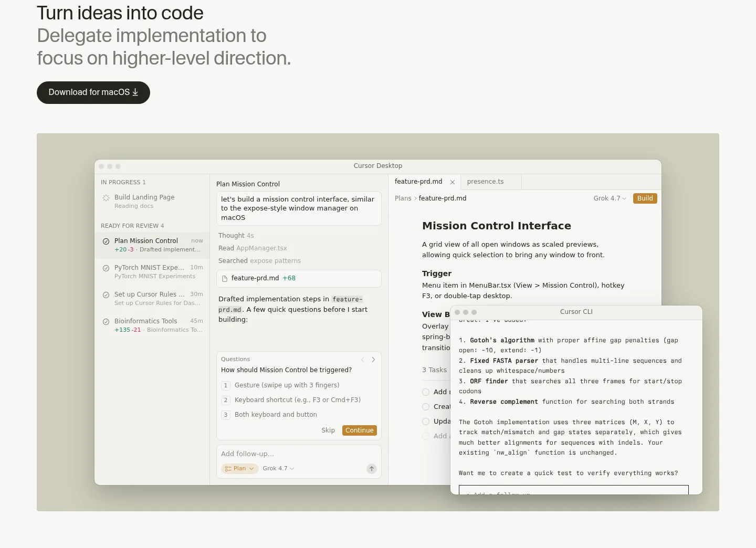Screen dimensions: 756x548
Task: Click the Read AppManager.tsx row
Action: [x=253, y=248]
